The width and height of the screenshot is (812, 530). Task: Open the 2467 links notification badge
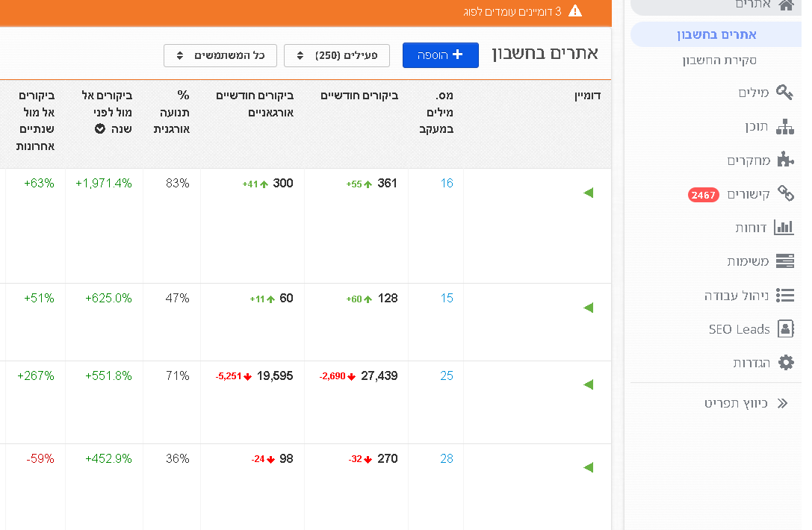pos(703,195)
